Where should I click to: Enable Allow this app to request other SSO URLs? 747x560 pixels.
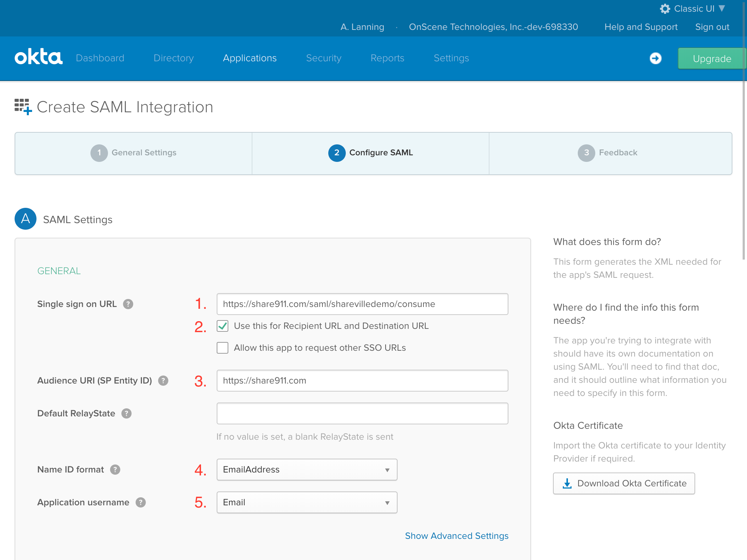pyautogui.click(x=222, y=348)
